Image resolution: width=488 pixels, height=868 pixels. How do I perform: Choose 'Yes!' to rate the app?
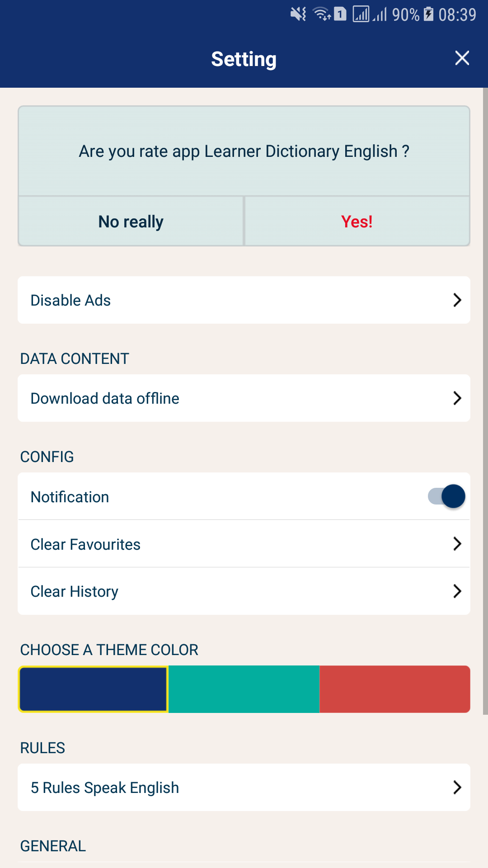coord(357,222)
